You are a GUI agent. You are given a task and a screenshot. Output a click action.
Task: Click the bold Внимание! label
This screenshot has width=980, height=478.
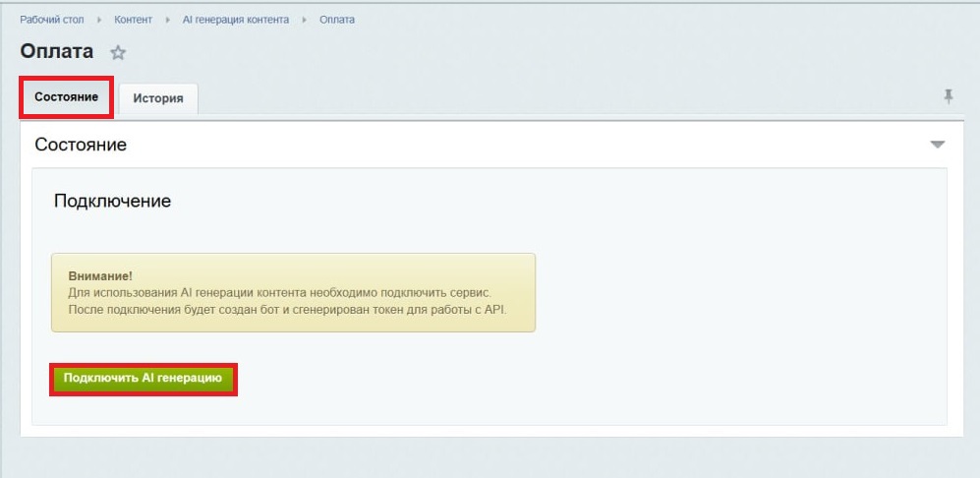click(99, 276)
